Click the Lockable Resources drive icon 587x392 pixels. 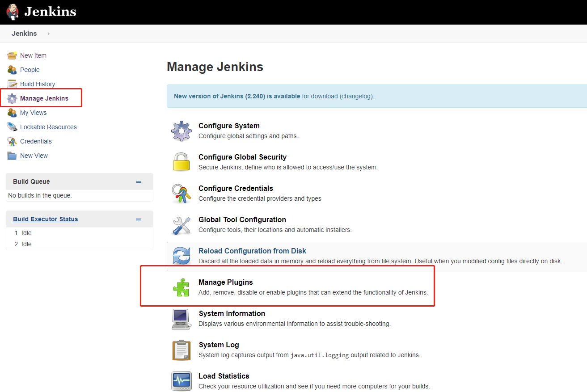12,127
